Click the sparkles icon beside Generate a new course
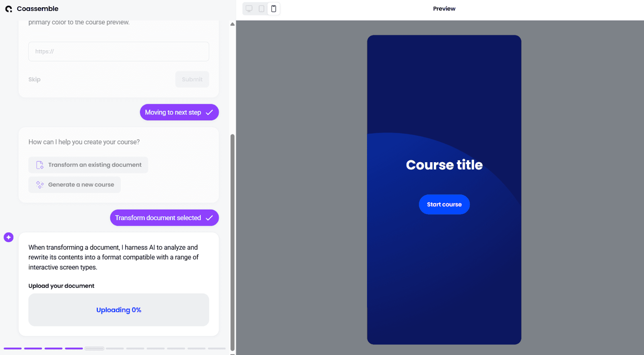The height and width of the screenshot is (355, 644). click(x=40, y=185)
